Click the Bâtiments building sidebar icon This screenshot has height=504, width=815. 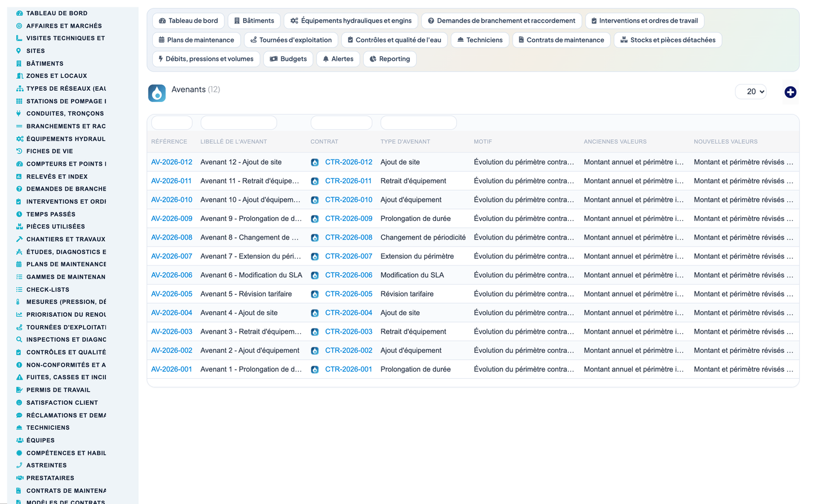(19, 64)
